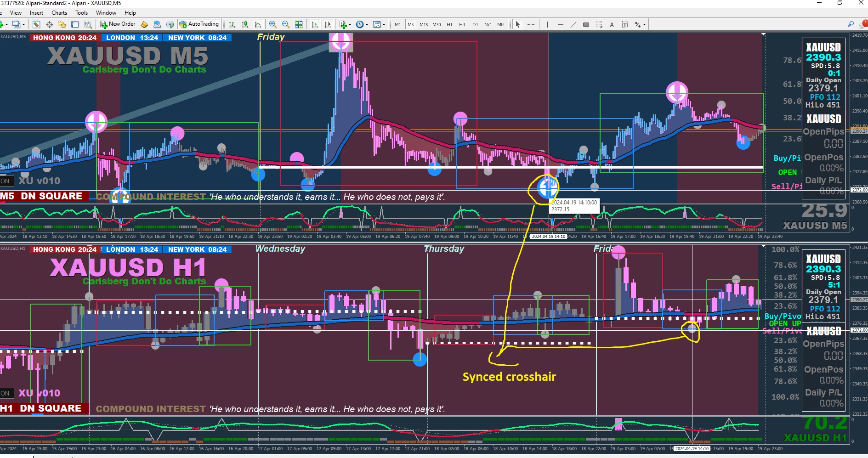Viewport: 868px width, 458px height.
Task: Select the M5 timeframe button
Action: (411, 24)
